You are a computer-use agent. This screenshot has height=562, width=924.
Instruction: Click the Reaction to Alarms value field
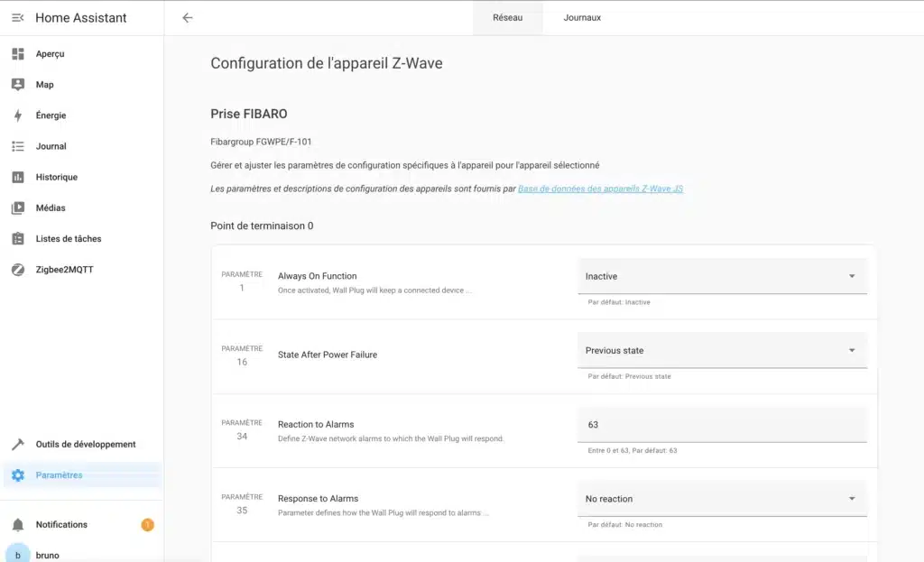click(x=722, y=424)
